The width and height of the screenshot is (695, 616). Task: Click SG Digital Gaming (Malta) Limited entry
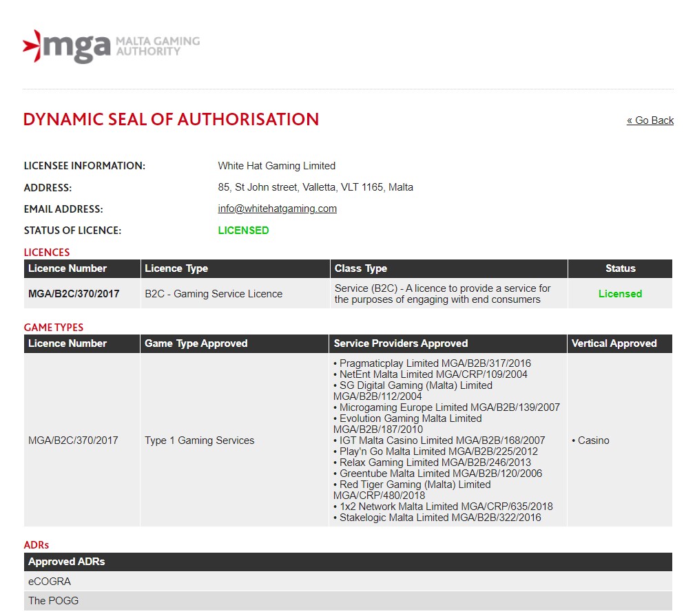coord(413,391)
